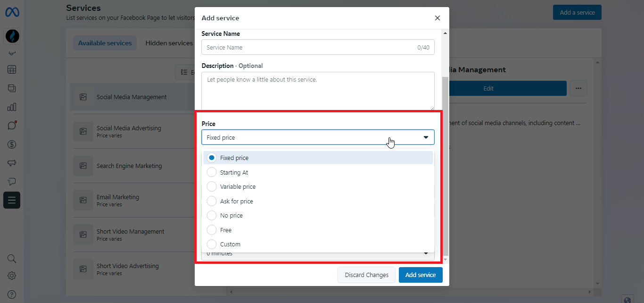This screenshot has width=644, height=303.
Task: Switch to the Hidden services tab
Action: point(169,42)
